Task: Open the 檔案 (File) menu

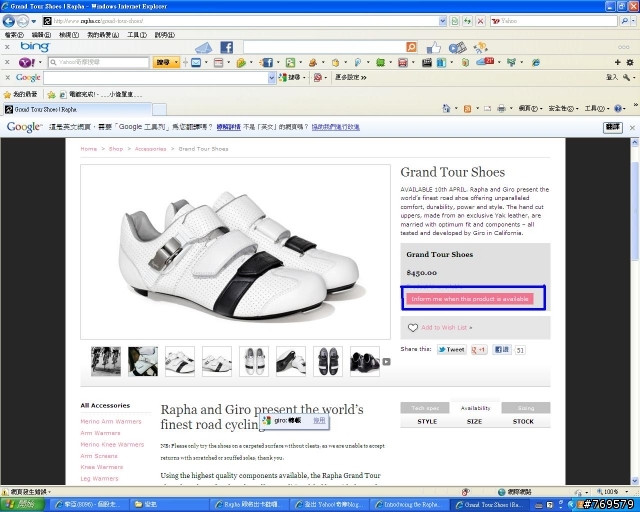Action: coord(14,35)
